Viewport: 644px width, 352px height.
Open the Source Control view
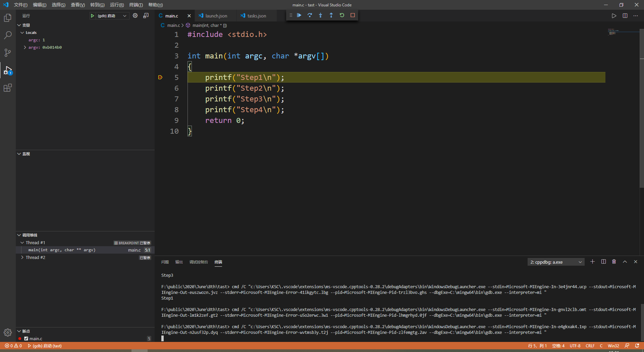click(x=7, y=53)
